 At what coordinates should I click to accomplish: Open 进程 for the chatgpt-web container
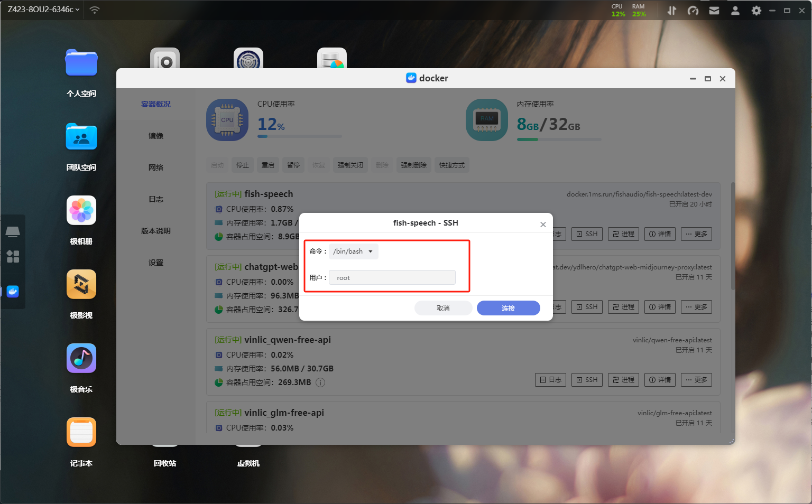tap(623, 307)
